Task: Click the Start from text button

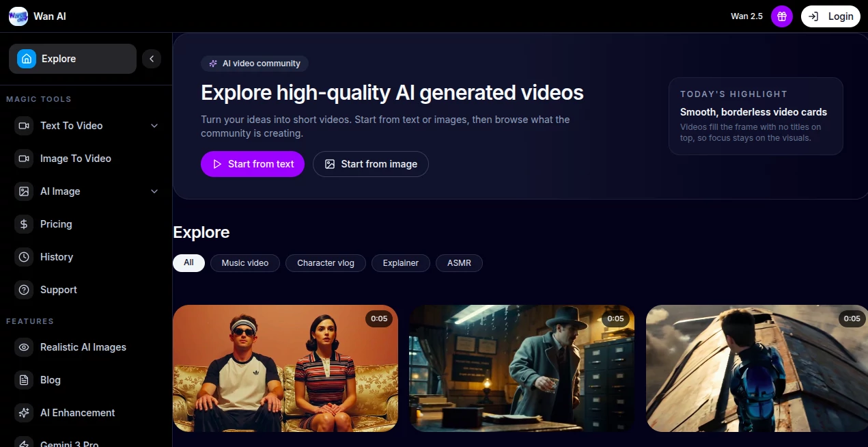Action: (252, 164)
